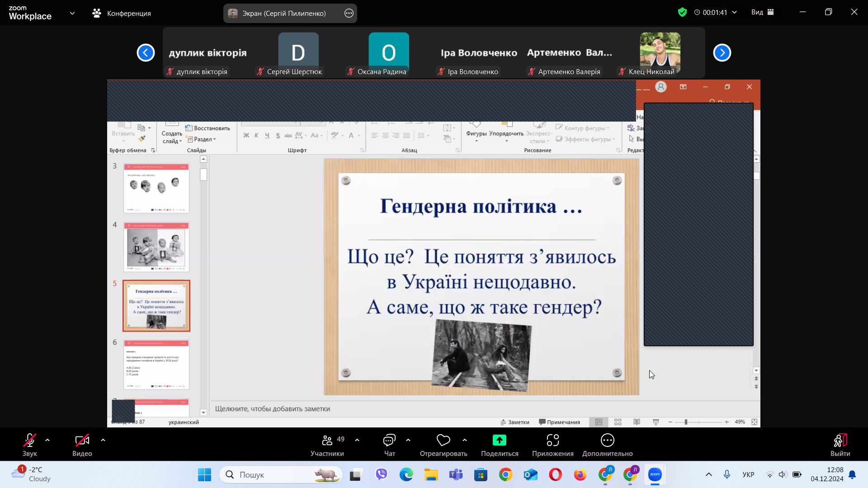Open the Вид view menu
The image size is (868, 488).
[763, 12]
